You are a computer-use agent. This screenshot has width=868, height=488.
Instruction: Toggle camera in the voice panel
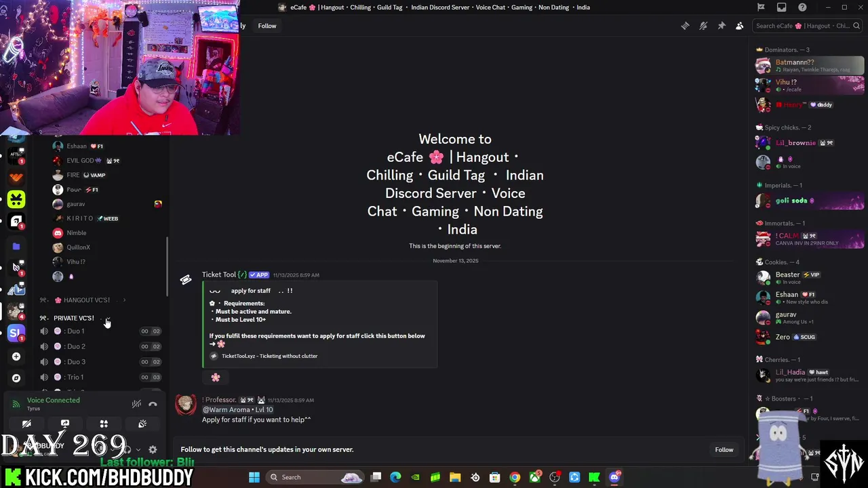pos(26,424)
